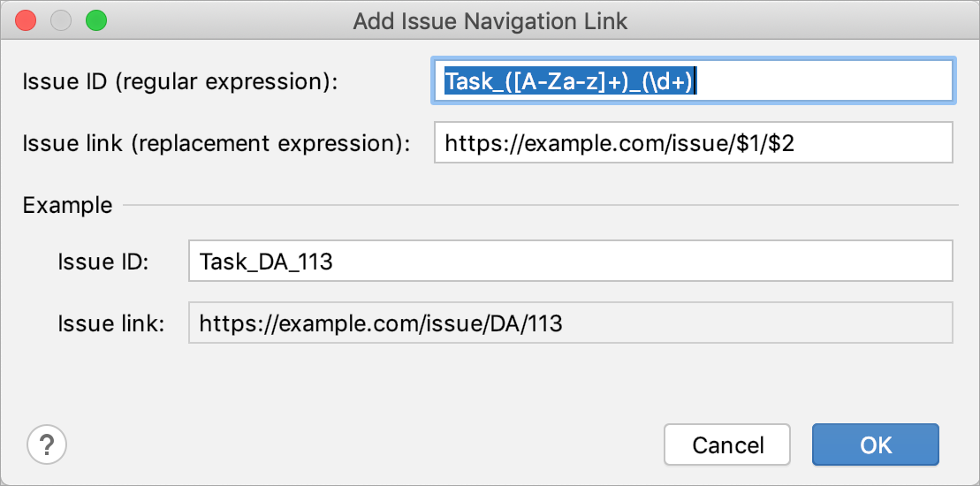
Task: Click the 'Example' section heading
Action: click(67, 205)
